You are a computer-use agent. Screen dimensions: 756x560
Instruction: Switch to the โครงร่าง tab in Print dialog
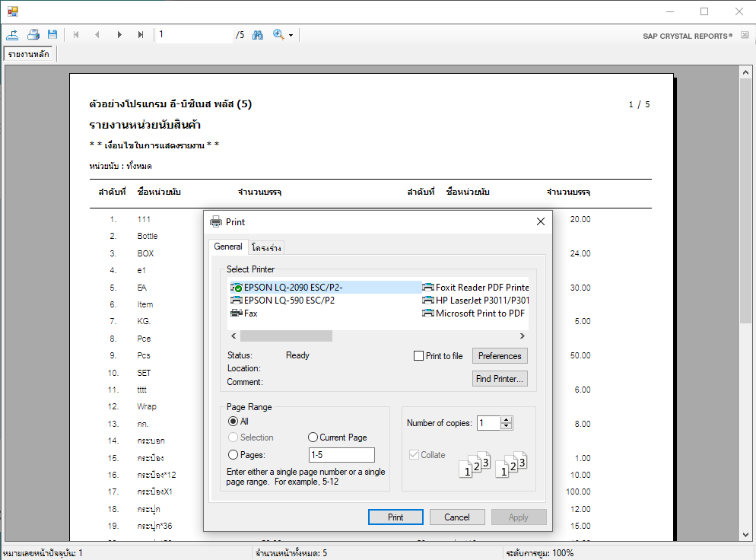[x=266, y=248]
